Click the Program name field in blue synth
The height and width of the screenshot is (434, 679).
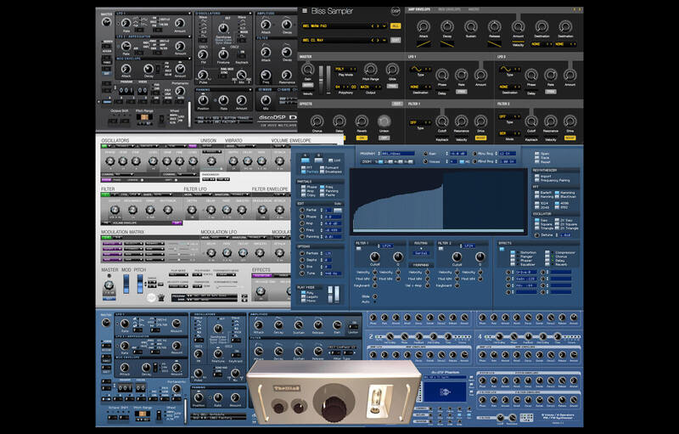tap(397, 153)
